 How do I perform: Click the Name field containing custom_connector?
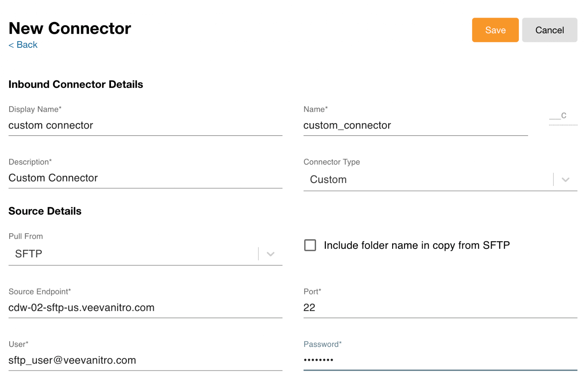[x=415, y=126]
